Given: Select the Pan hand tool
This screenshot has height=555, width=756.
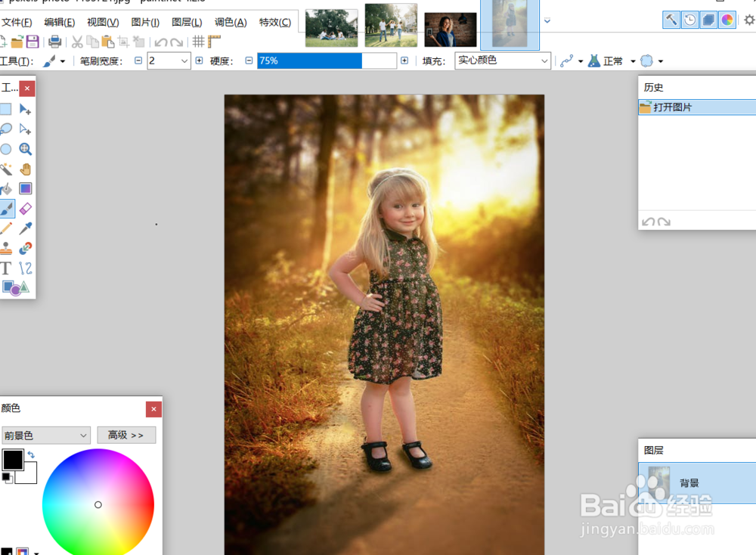Looking at the screenshot, I should coord(25,169).
